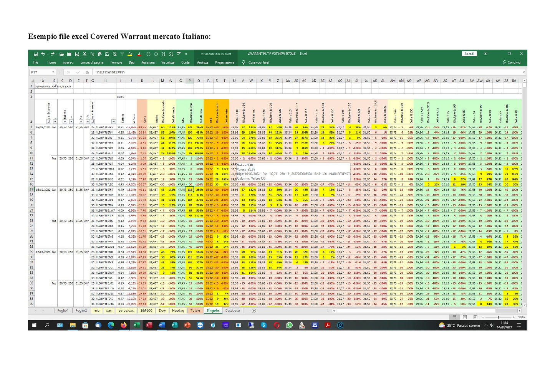Undo the last action

(43, 54)
